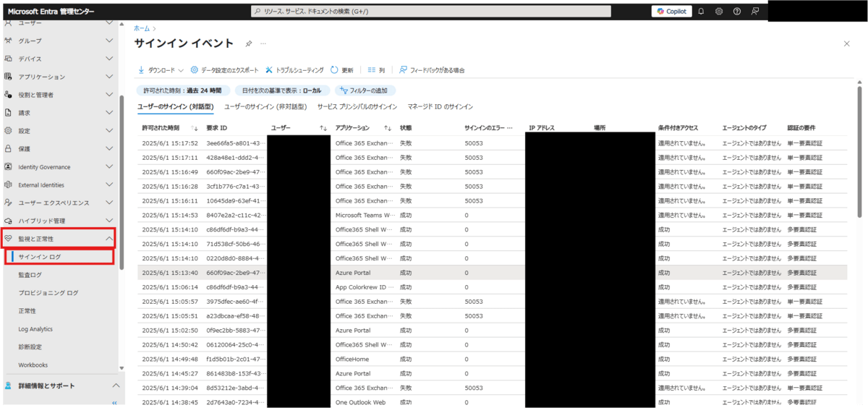Expand the 請求 chevron
Viewport: 868px width, 408px height.
click(109, 113)
